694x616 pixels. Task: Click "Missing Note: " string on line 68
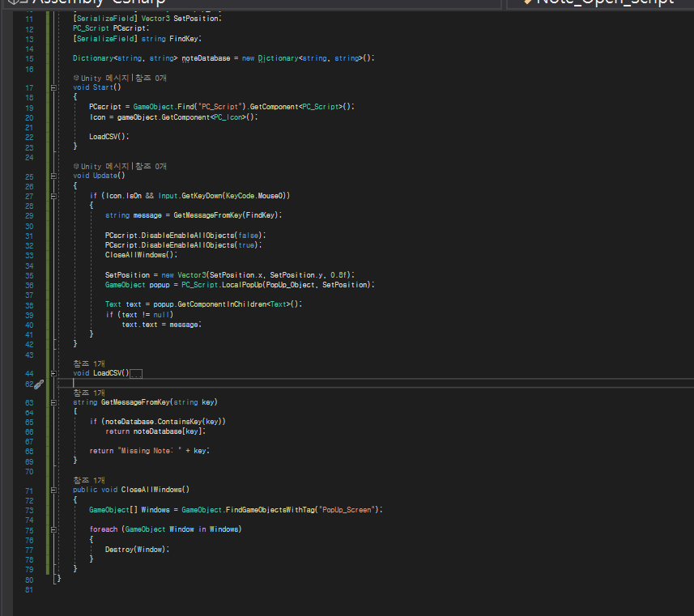pyautogui.click(x=150, y=451)
